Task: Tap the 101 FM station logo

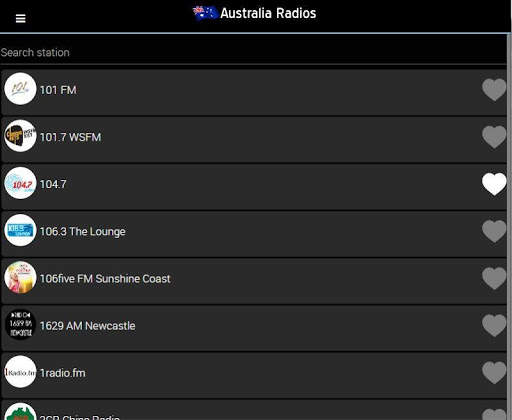Action: coord(20,89)
